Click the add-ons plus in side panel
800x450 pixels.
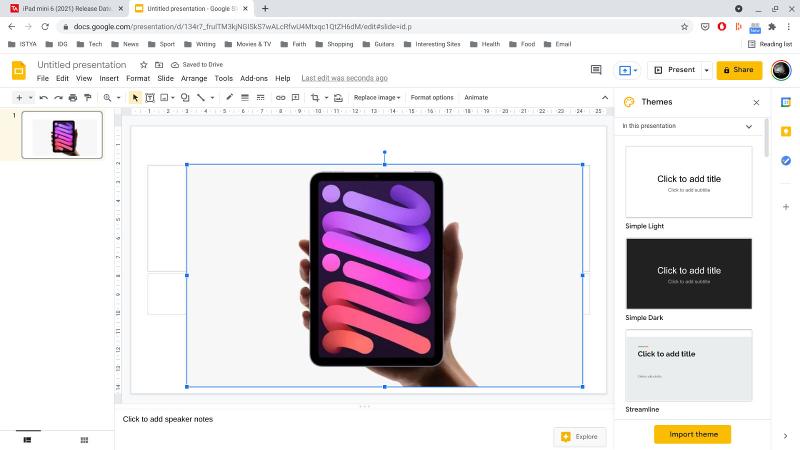786,207
